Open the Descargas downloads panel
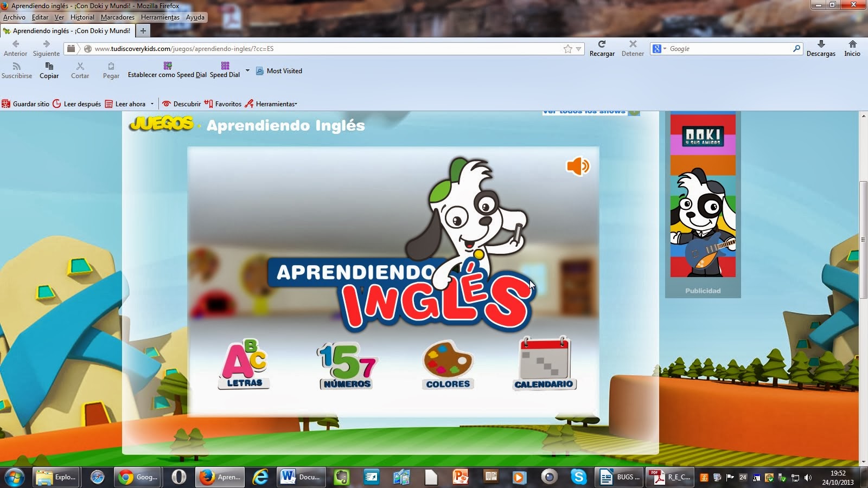Screen dimensions: 868x488 [821, 48]
